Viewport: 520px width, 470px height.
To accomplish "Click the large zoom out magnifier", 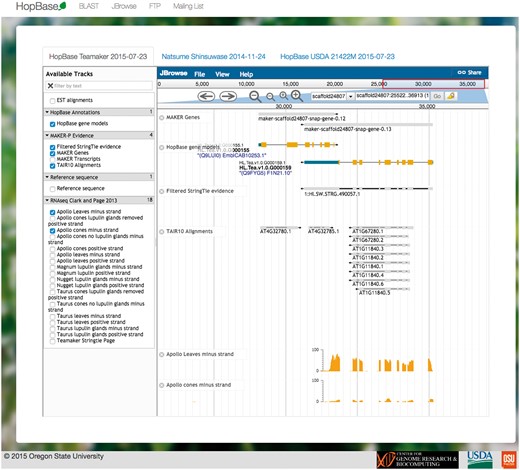I will (x=255, y=96).
